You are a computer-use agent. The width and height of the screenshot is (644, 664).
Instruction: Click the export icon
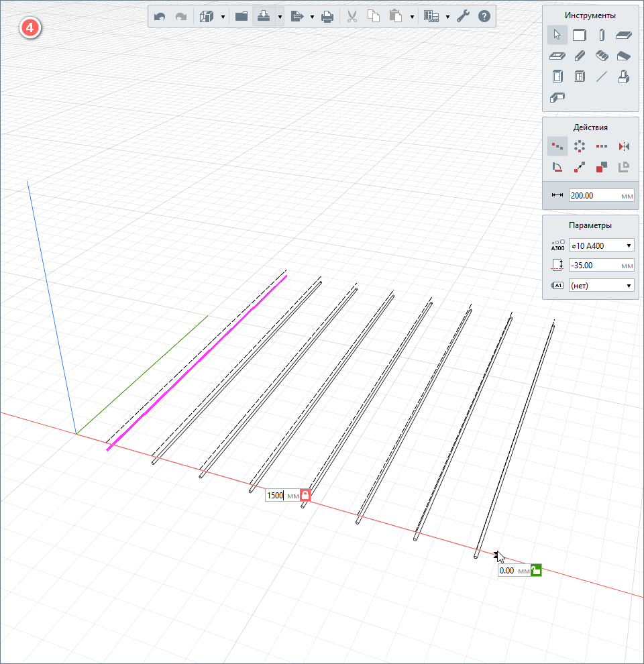coord(297,17)
